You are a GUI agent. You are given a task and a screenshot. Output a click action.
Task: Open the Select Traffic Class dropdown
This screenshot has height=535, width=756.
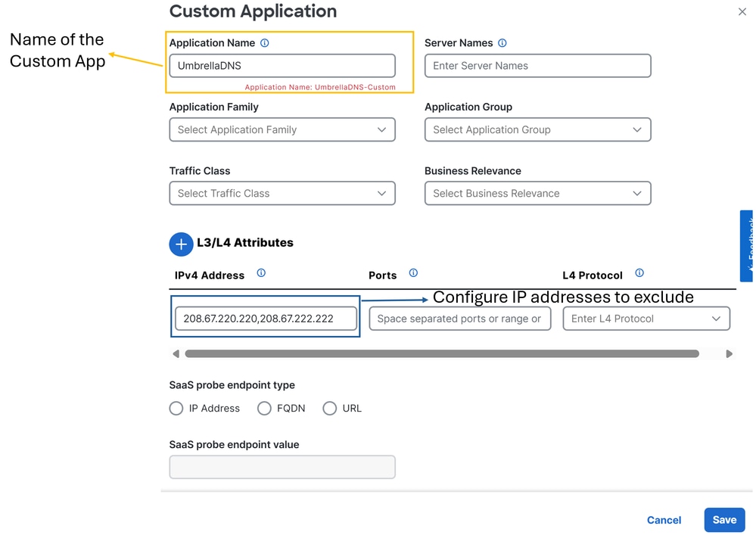[282, 193]
